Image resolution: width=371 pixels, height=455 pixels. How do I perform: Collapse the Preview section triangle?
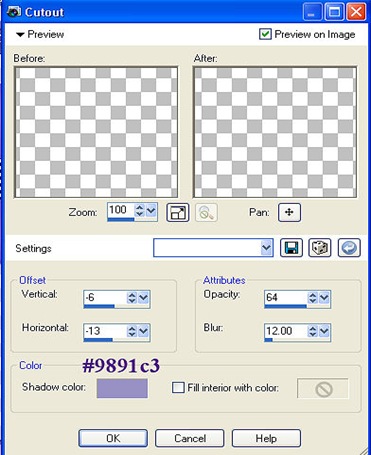20,34
